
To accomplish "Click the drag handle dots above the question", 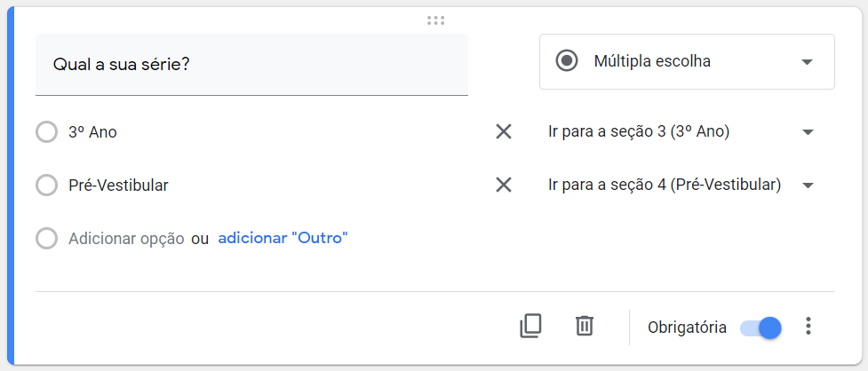I will tap(435, 20).
